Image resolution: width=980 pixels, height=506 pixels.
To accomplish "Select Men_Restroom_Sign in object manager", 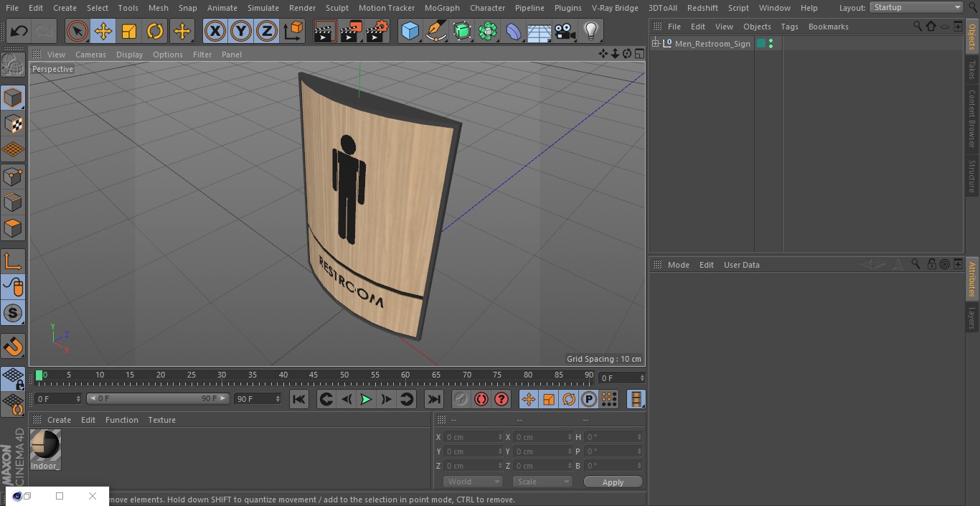I will [712, 44].
